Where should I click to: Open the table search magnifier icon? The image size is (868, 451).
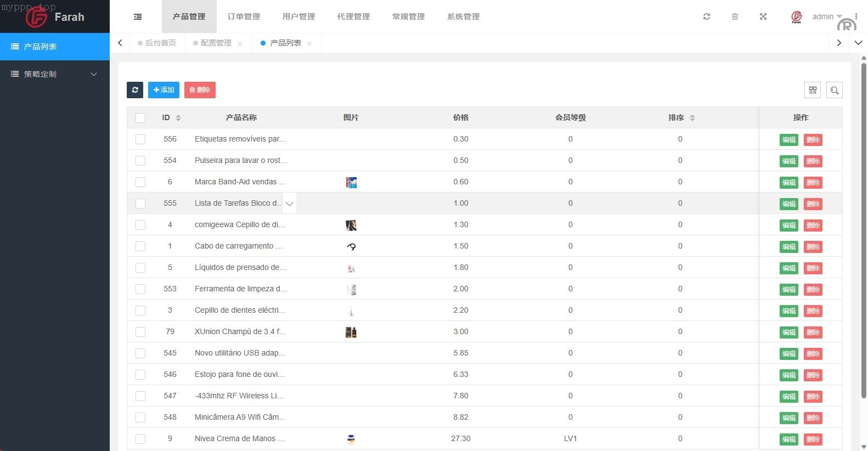(834, 90)
